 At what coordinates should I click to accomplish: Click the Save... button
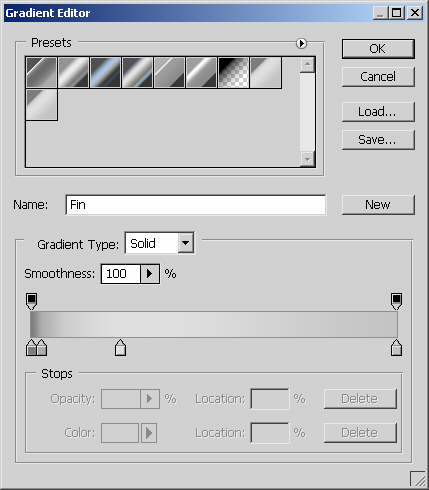(x=378, y=140)
